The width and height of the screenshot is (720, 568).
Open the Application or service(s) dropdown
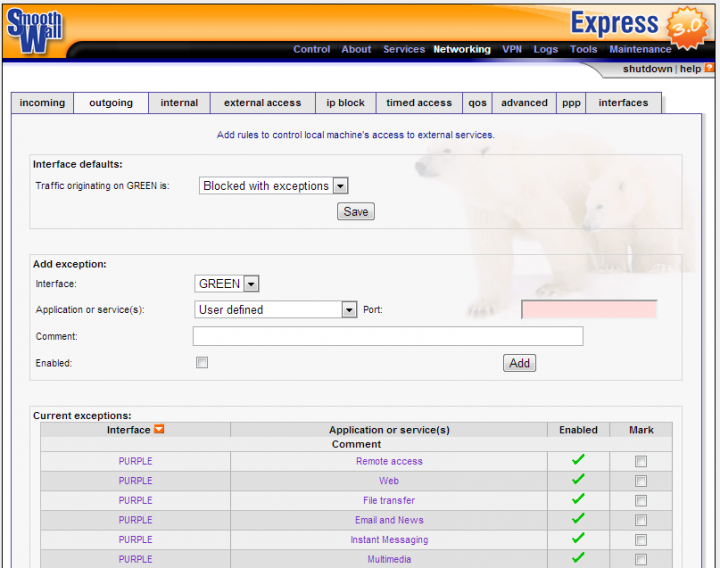pyautogui.click(x=276, y=310)
